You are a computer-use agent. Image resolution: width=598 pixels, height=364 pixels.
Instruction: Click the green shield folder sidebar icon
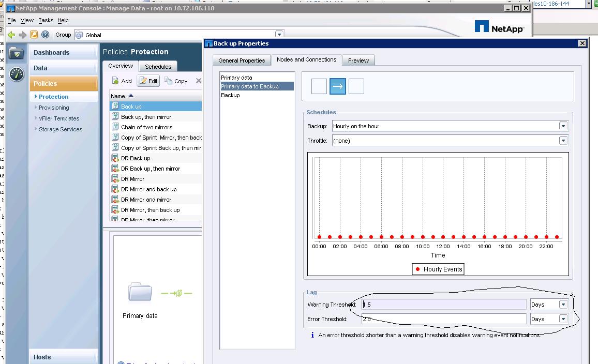(x=17, y=53)
